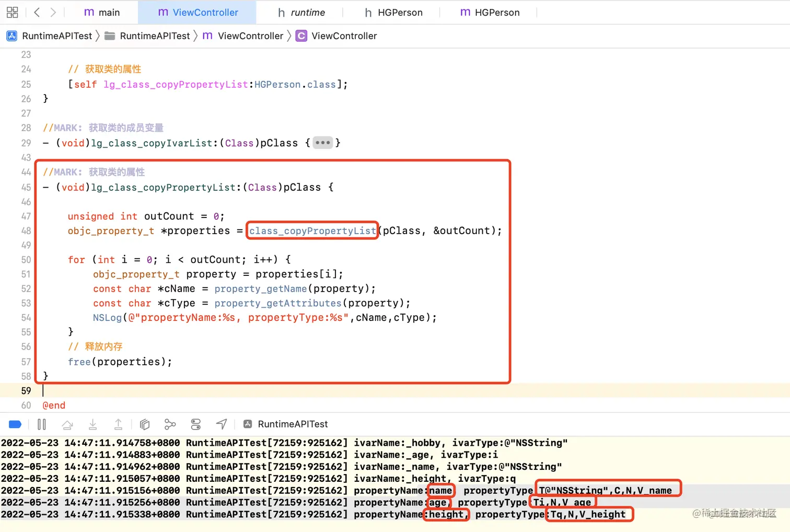
Task: Click the Step Over debug button
Action: (x=67, y=424)
